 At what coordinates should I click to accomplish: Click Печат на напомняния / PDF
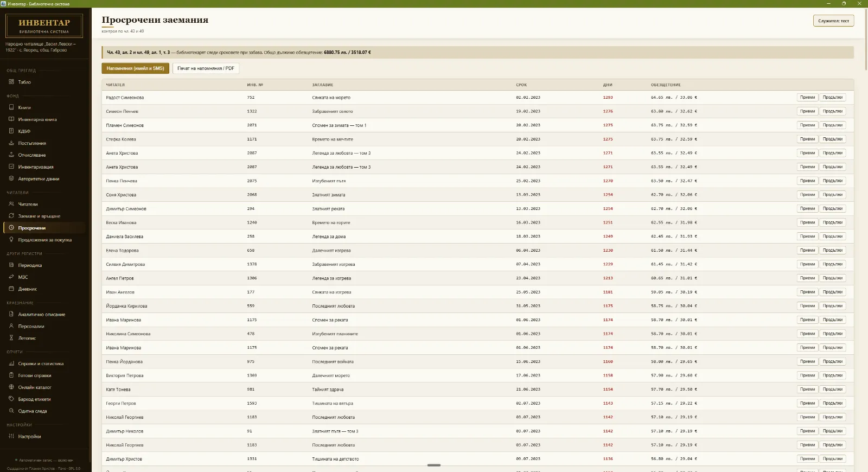(x=206, y=68)
